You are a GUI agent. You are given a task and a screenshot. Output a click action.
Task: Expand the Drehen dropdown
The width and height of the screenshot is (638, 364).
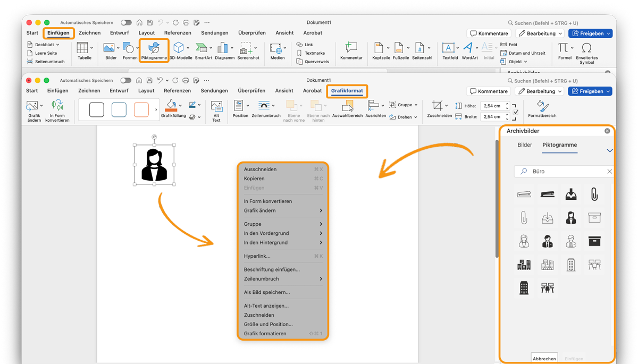(404, 117)
